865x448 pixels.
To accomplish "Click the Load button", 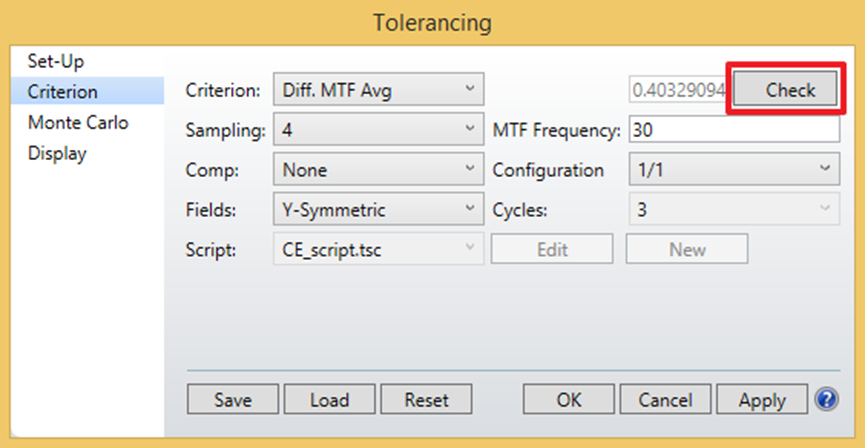I will (329, 400).
